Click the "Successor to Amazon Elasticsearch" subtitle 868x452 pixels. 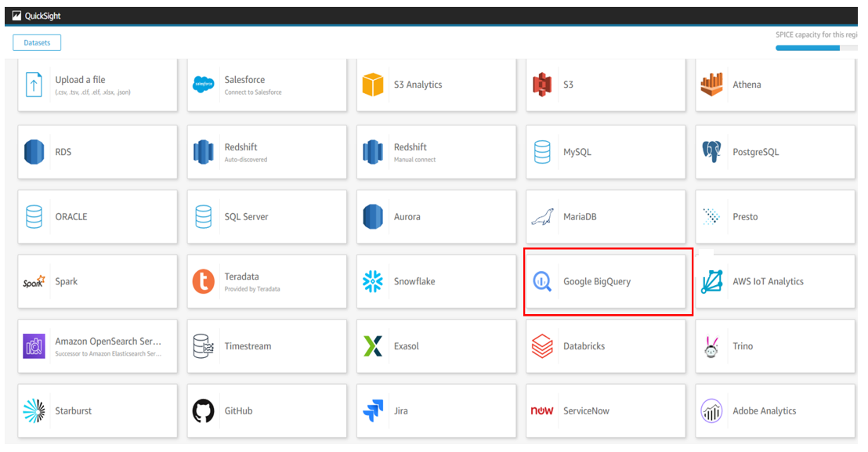(x=108, y=353)
